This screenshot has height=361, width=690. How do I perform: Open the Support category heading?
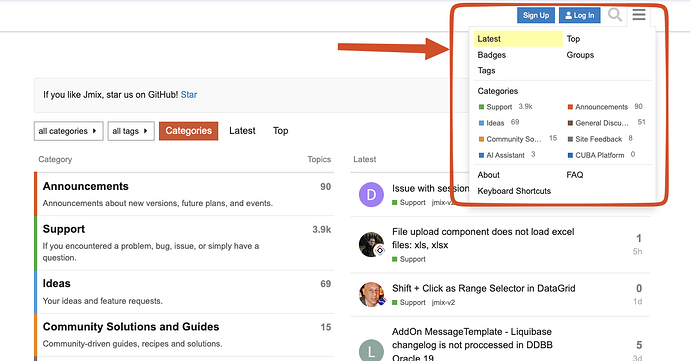click(64, 229)
